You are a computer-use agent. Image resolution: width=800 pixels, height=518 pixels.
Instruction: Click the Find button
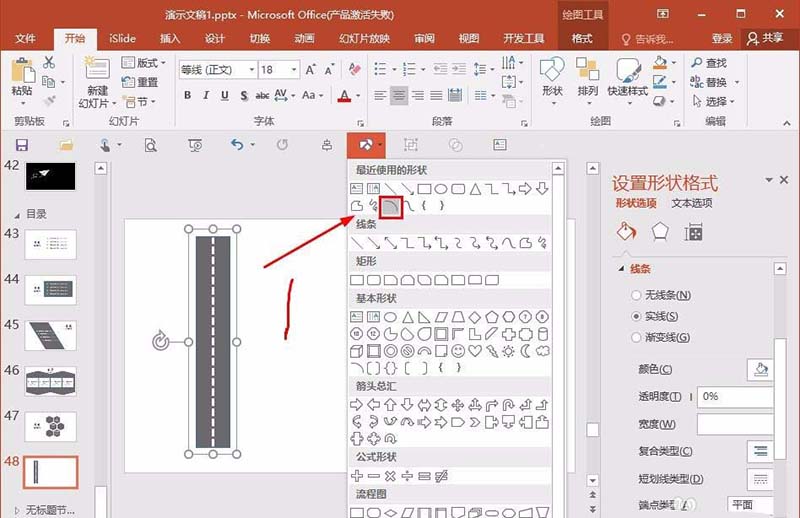click(x=709, y=63)
